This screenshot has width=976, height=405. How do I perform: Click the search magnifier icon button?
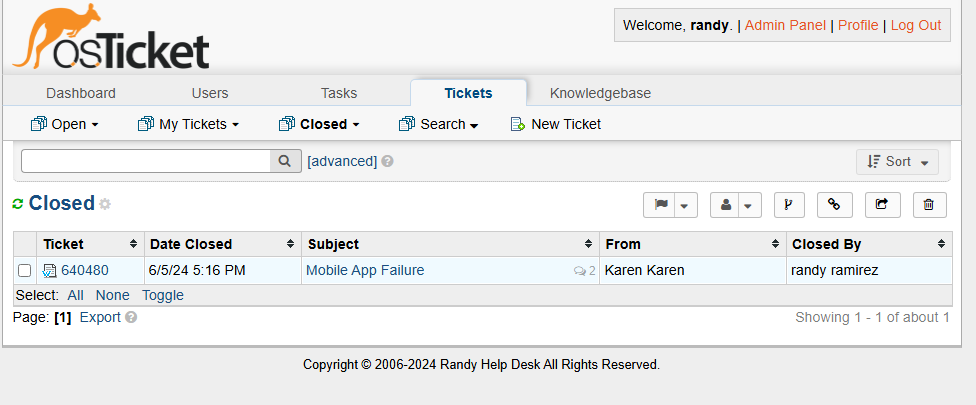click(285, 161)
